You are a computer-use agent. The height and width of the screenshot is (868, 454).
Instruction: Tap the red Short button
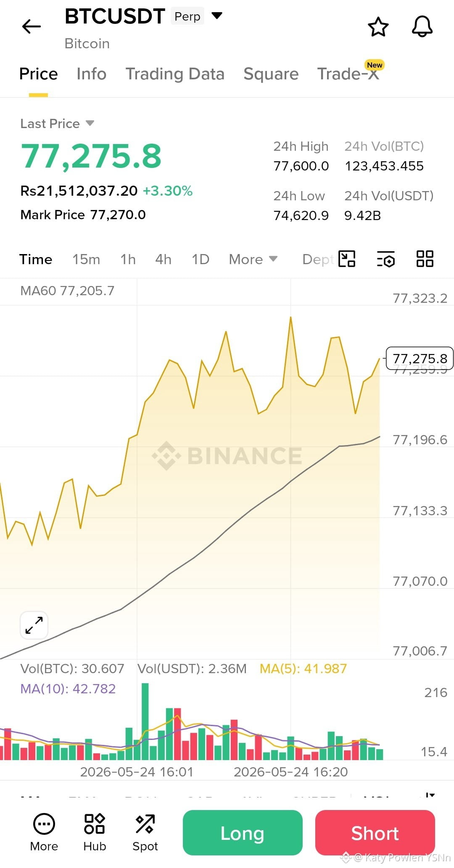coord(375,833)
